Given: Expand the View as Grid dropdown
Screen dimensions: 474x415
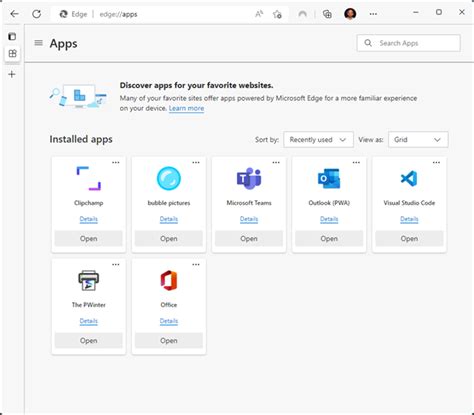Looking at the screenshot, I should coord(418,140).
